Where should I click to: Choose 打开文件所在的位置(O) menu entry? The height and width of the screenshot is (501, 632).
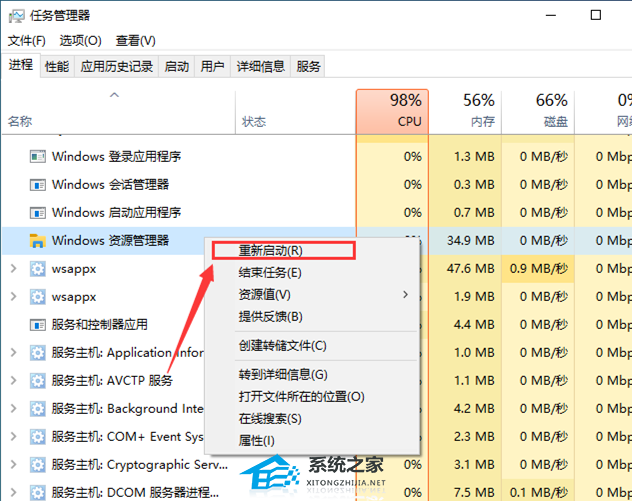[x=312, y=397]
